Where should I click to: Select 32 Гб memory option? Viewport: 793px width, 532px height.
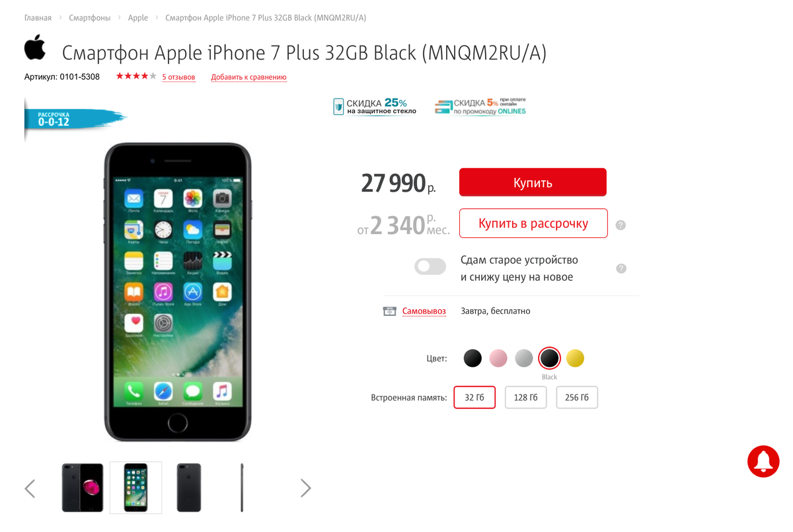(x=474, y=397)
